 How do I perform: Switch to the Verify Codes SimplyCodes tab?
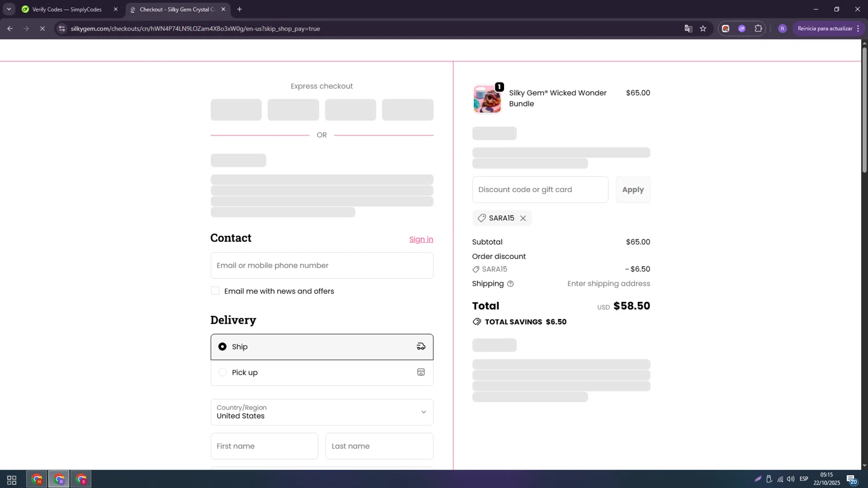coord(68,9)
